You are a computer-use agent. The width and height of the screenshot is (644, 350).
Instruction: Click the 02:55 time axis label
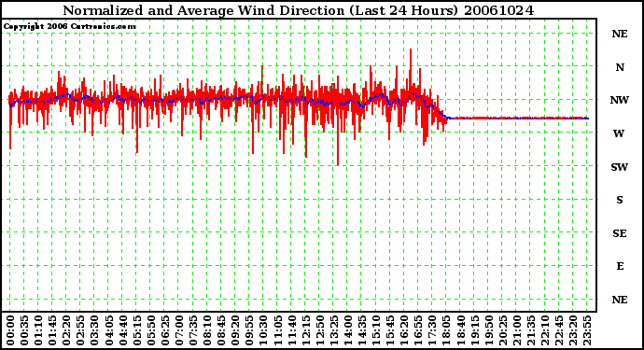(x=80, y=330)
